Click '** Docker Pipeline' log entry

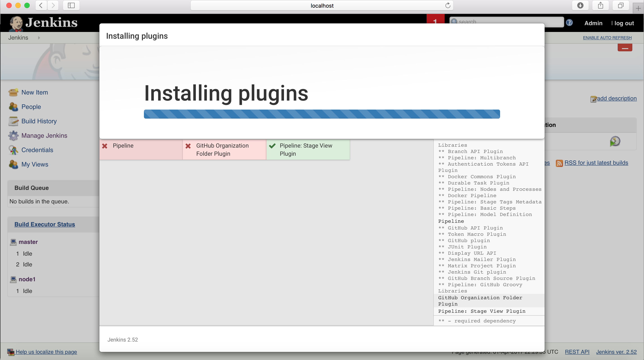tap(467, 196)
